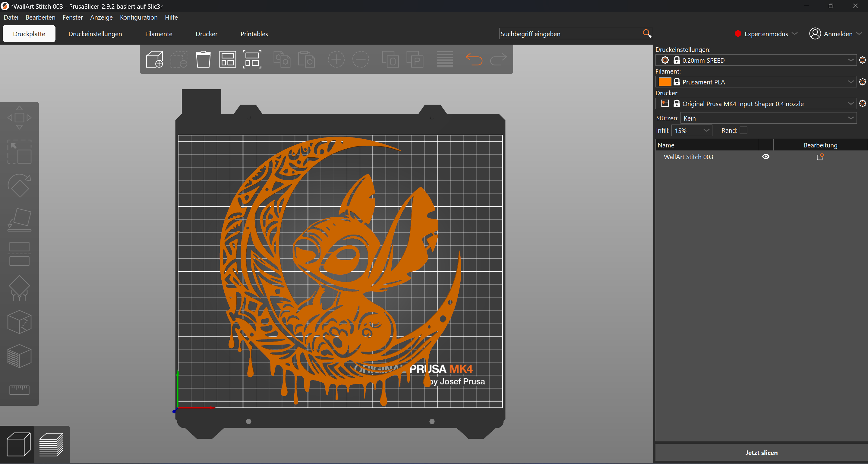The width and height of the screenshot is (868, 464).
Task: Click the Delete all trash icon
Action: (x=203, y=59)
